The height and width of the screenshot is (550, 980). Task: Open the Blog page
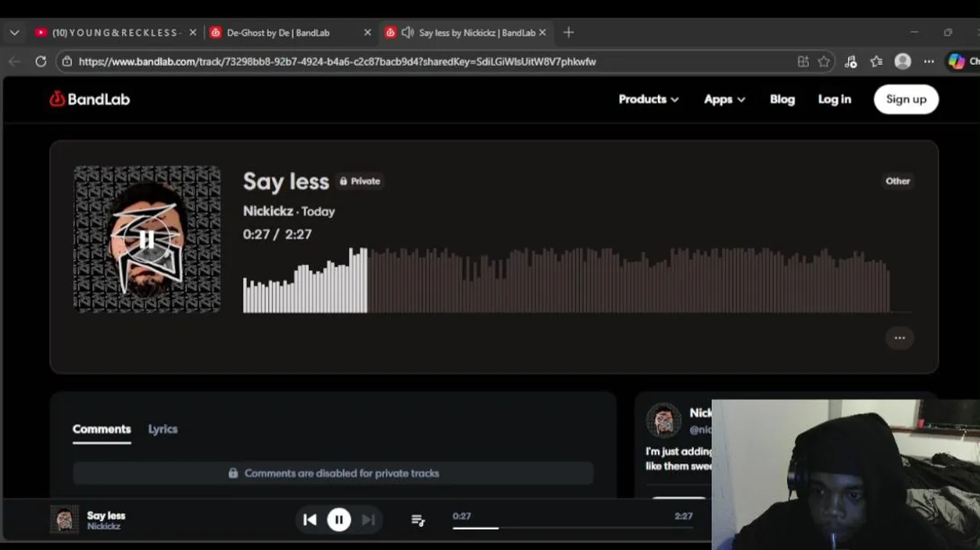click(782, 99)
